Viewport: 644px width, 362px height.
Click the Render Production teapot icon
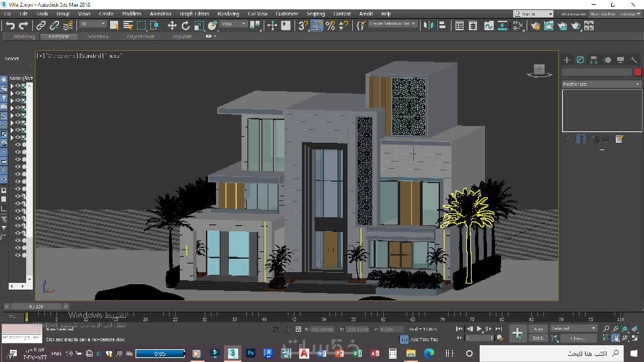tap(576, 25)
